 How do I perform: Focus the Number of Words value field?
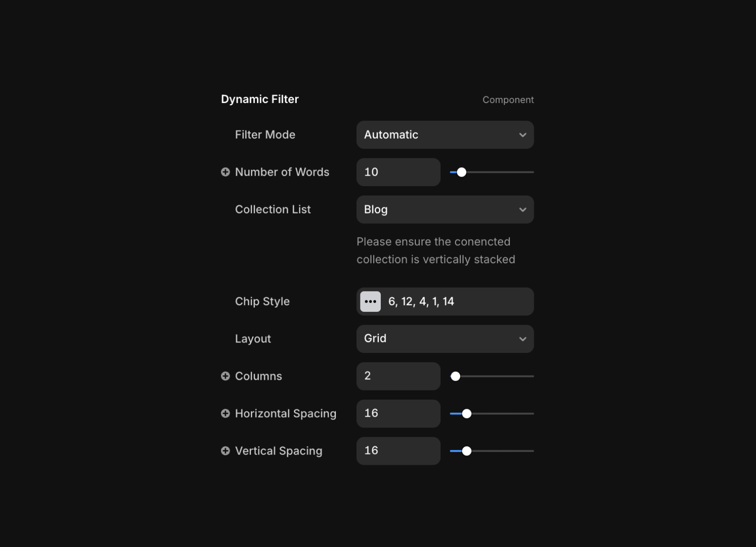(x=398, y=172)
